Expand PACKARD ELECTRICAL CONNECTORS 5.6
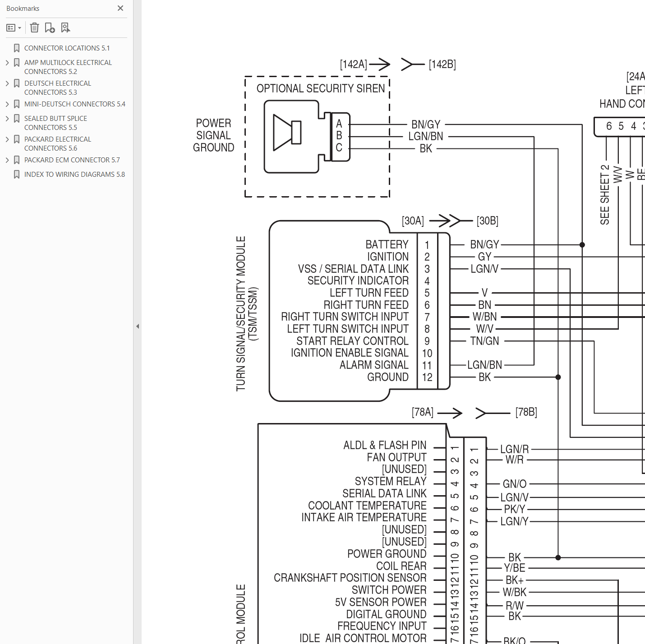 click(7, 139)
